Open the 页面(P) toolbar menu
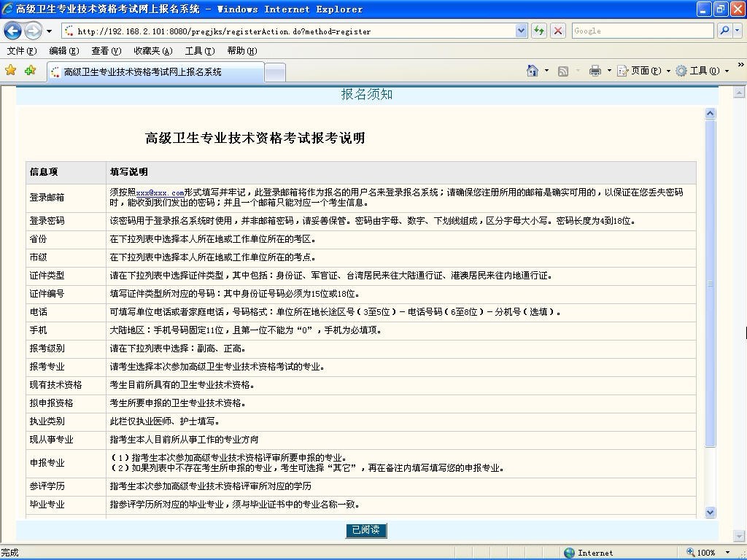This screenshot has height=560, width=747. [x=643, y=71]
